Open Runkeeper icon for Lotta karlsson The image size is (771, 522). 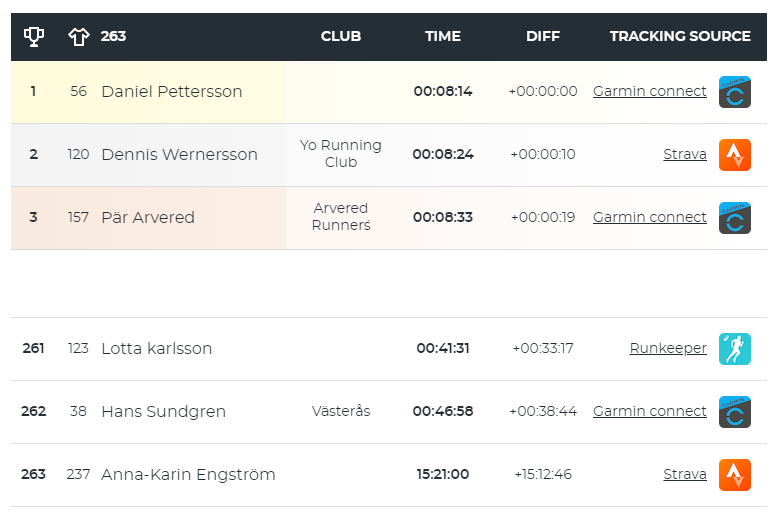[x=735, y=349]
